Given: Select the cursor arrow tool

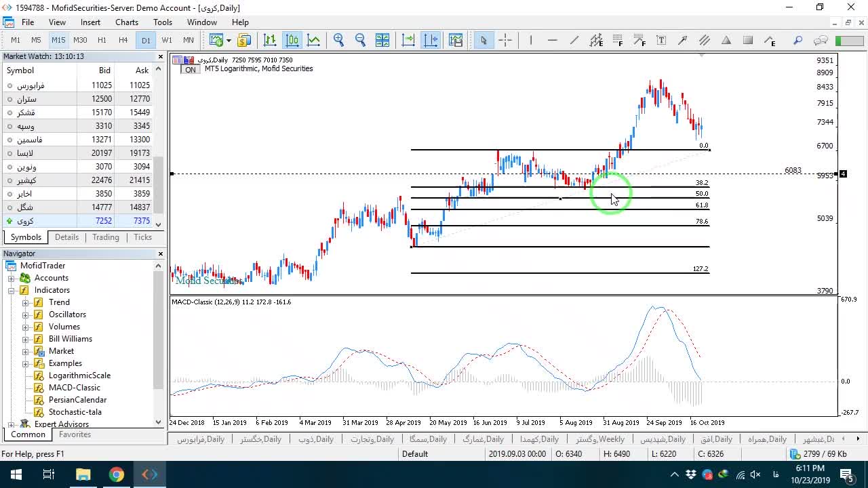Looking at the screenshot, I should coord(484,40).
